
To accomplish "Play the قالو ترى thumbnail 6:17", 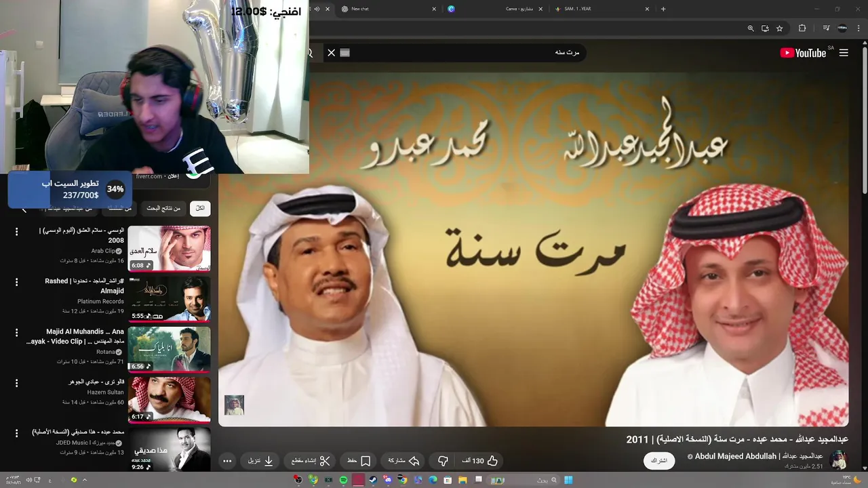I will pyautogui.click(x=169, y=400).
